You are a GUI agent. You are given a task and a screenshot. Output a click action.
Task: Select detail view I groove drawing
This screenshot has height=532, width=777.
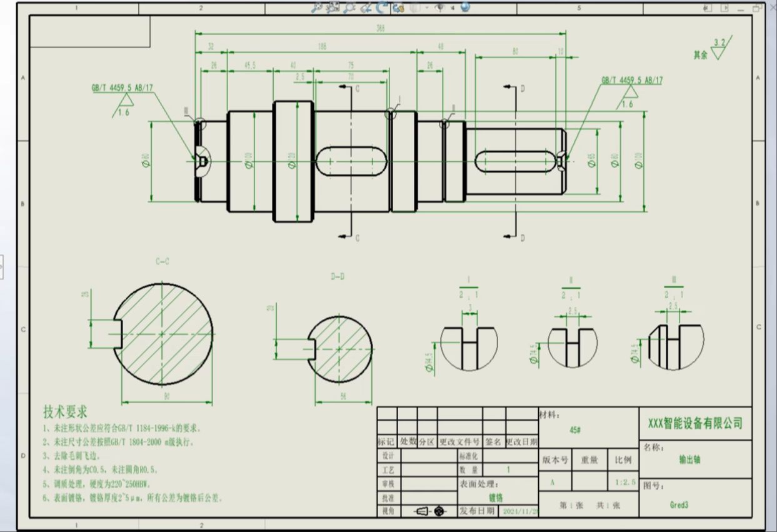click(468, 348)
